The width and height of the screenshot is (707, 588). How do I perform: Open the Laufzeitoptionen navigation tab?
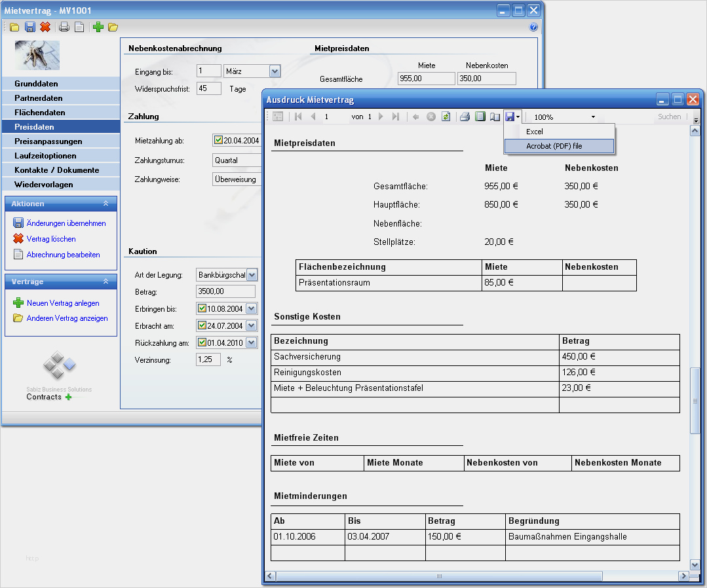click(45, 156)
